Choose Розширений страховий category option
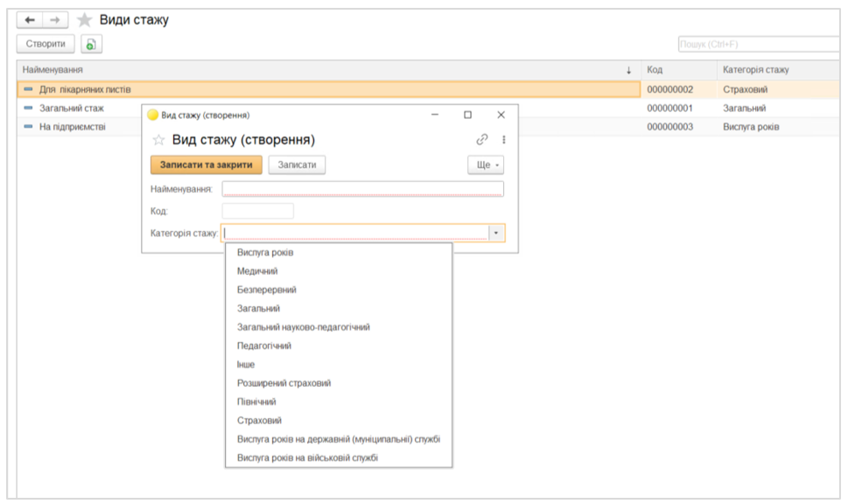Screen dimensions: 848x504 click(284, 383)
